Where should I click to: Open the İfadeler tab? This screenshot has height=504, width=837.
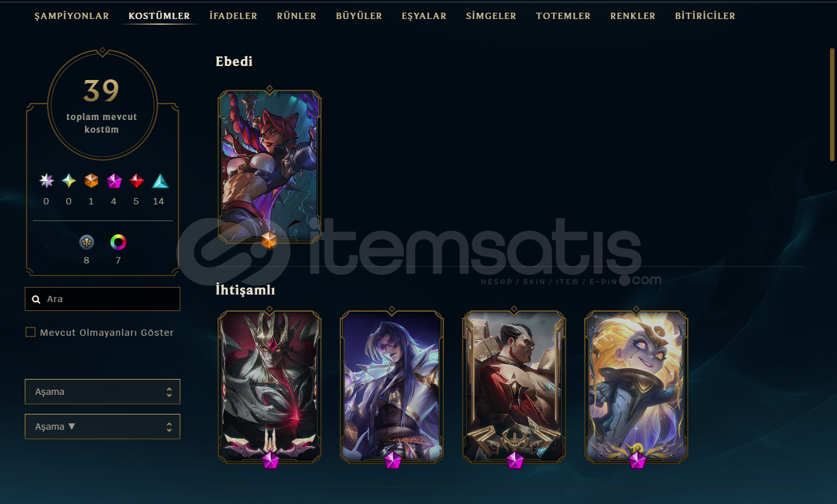233,16
